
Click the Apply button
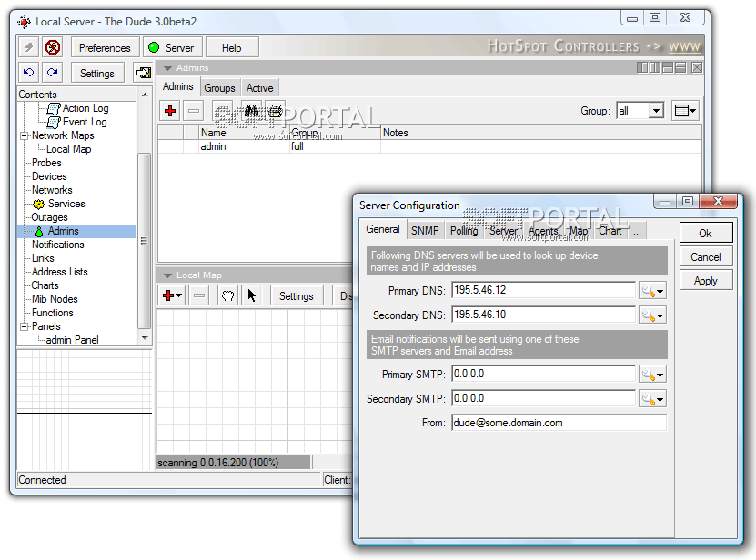point(706,281)
